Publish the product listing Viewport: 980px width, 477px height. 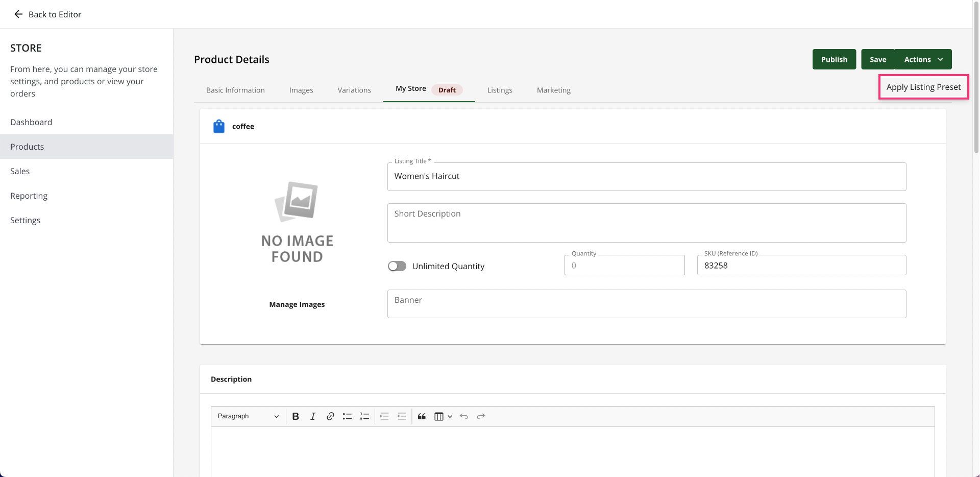[x=834, y=59]
